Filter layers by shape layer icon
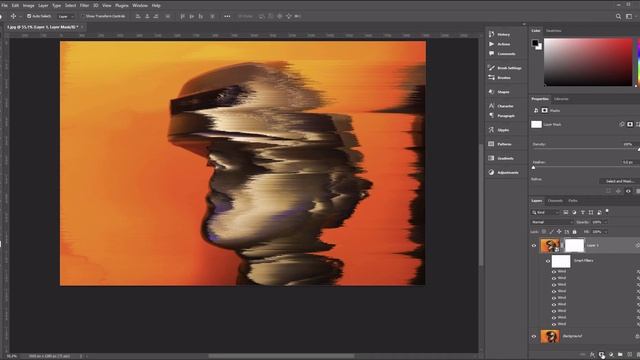The height and width of the screenshot is (360, 640). 591,212
